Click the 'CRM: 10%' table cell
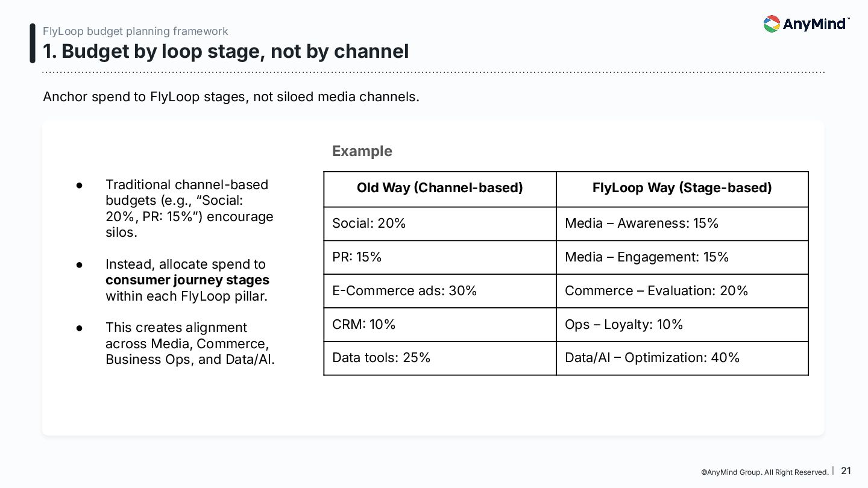This screenshot has height=488, width=868. [440, 325]
